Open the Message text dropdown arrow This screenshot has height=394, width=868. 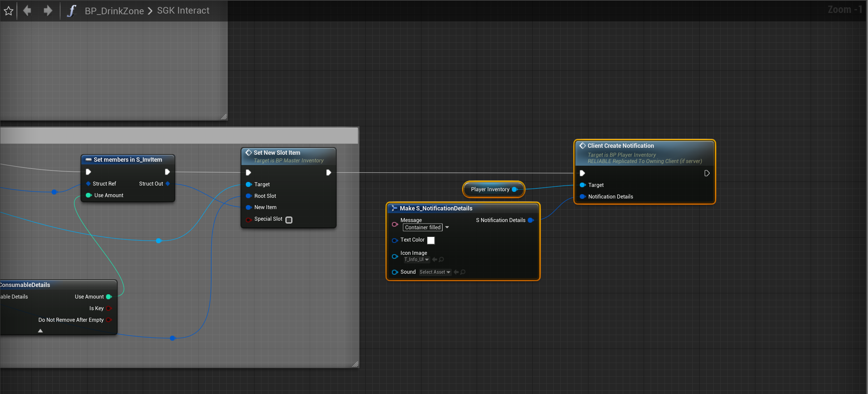[x=447, y=228]
